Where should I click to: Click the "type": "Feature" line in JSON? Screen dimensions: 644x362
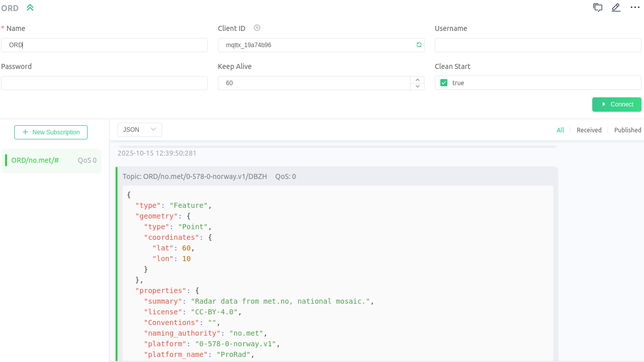pos(173,205)
